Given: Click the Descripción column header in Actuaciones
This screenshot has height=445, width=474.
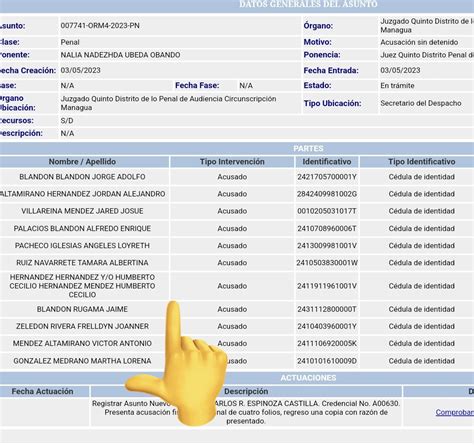Looking at the screenshot, I should [246, 391].
